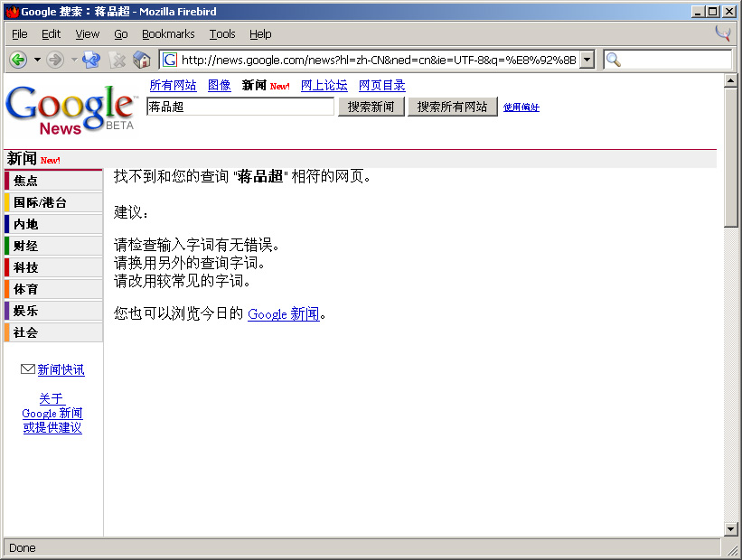
Task: Click the 新闻快讯 envelope icon
Action: (27, 369)
